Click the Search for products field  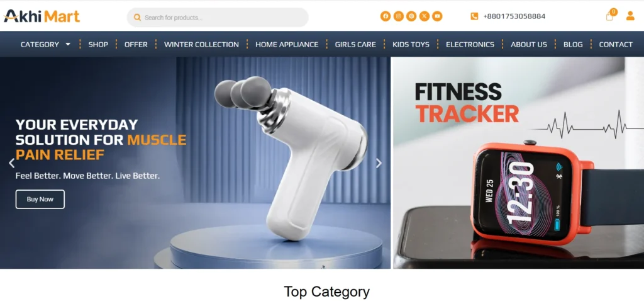pos(218,18)
